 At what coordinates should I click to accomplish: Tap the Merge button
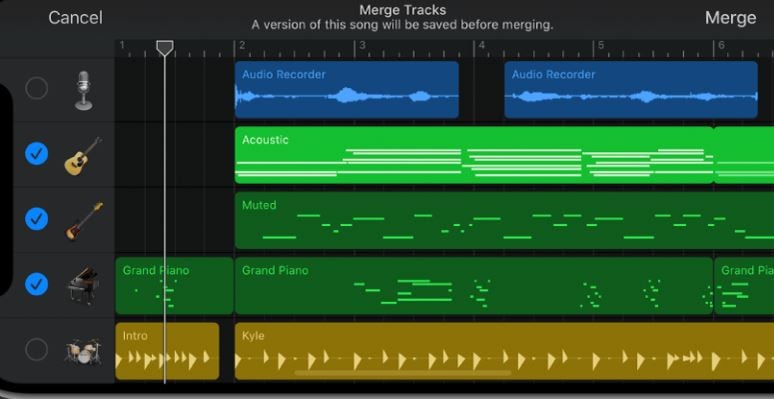pyautogui.click(x=731, y=18)
